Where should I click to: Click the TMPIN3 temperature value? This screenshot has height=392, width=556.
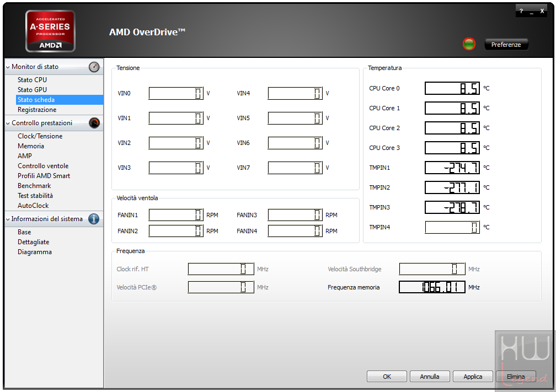coord(452,207)
